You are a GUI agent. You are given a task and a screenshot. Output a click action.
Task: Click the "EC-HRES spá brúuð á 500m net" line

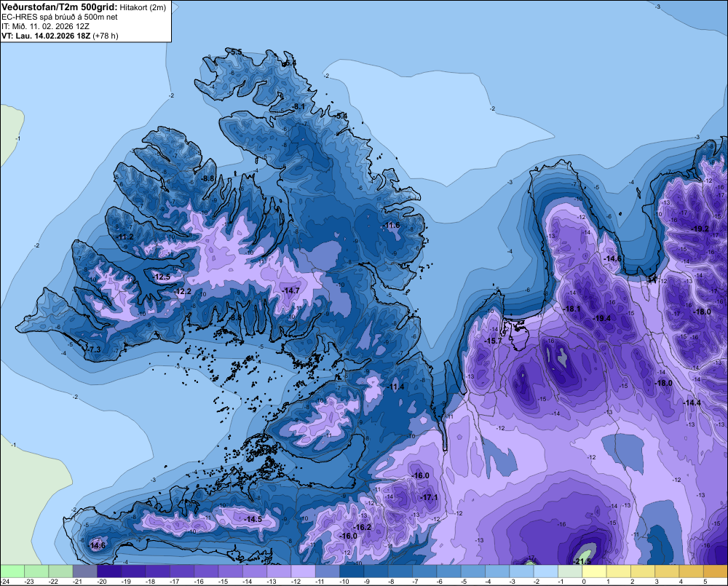point(60,17)
